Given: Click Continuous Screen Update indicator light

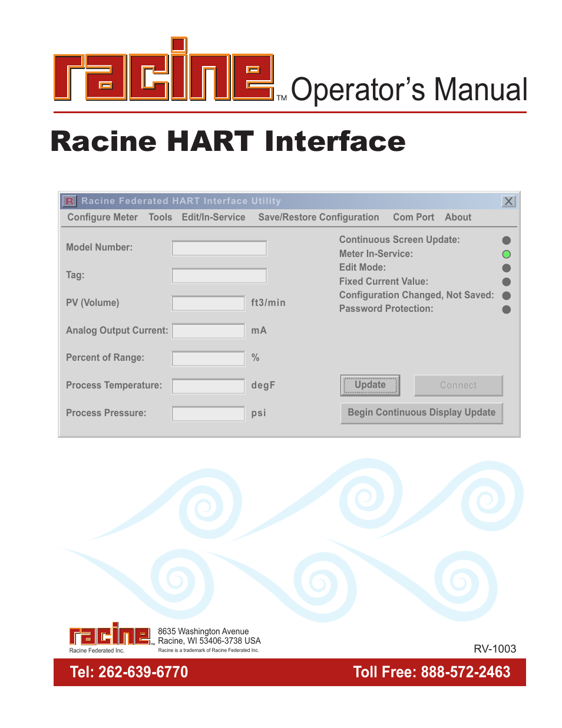Looking at the screenshot, I should pos(506,241).
